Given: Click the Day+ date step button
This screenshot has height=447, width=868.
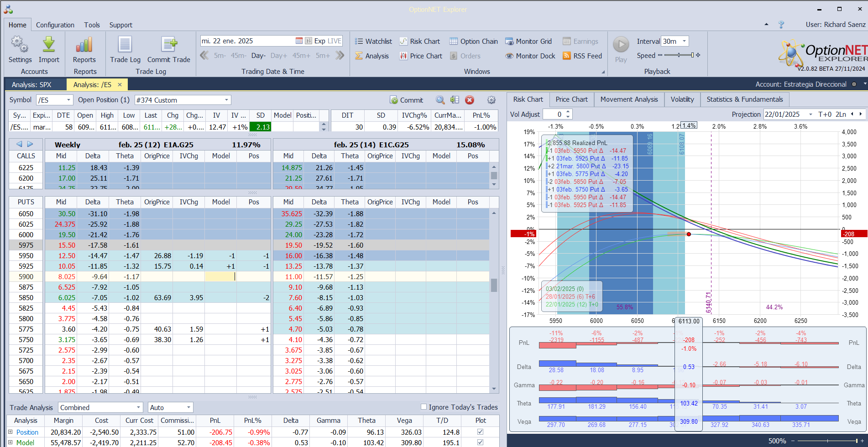Looking at the screenshot, I should point(279,56).
